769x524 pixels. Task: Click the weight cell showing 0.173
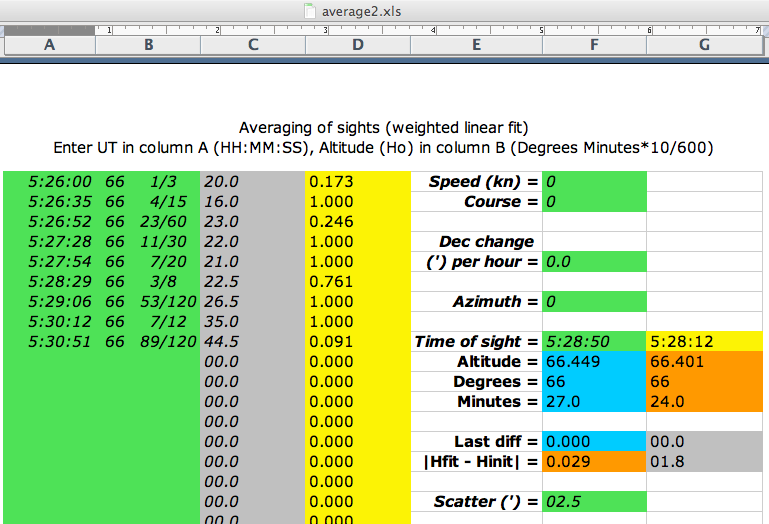tap(357, 182)
